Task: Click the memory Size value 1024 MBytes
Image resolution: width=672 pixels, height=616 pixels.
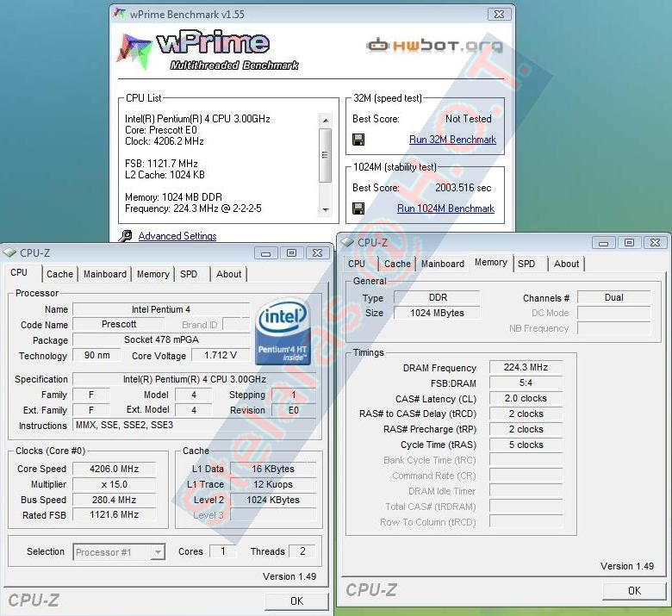Action: 437,313
